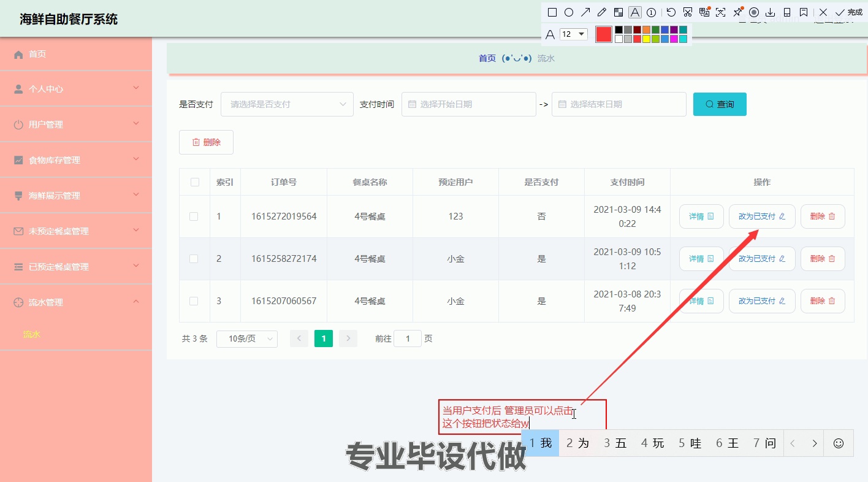Expand 个人中心 sidebar menu
This screenshot has height=482, width=868.
click(76, 89)
